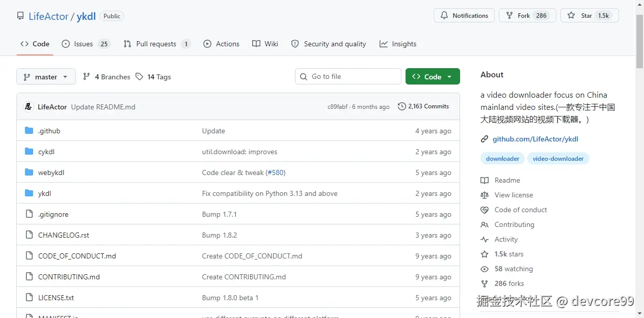Screen dimensions: 644x318
Task: Open the ykdl folder icon
Action: point(29,193)
